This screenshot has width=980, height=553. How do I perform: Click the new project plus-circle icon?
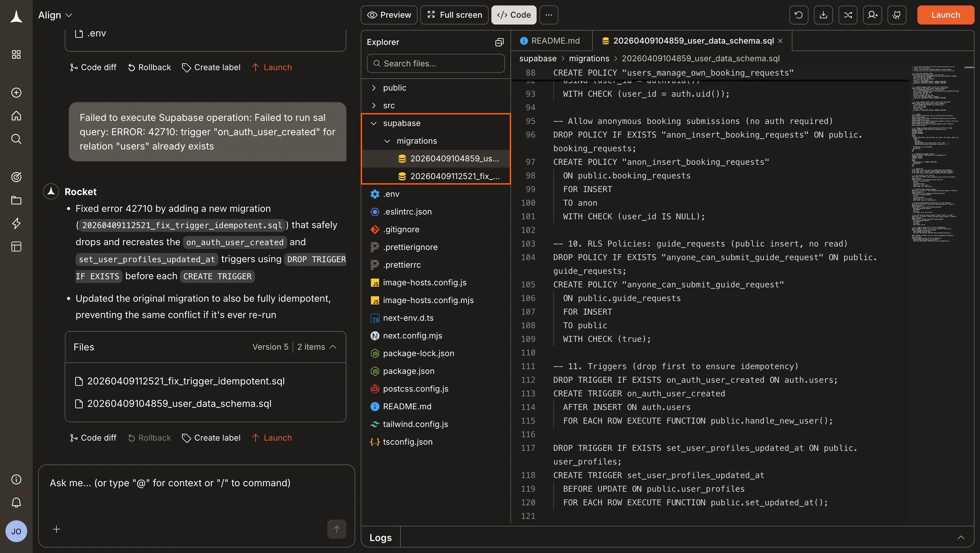[x=16, y=93]
